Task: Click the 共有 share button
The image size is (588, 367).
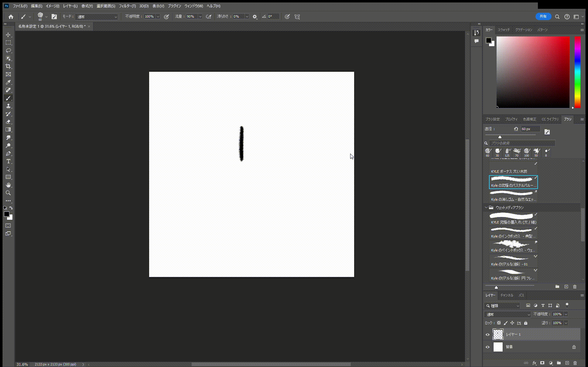Action: pos(543,17)
